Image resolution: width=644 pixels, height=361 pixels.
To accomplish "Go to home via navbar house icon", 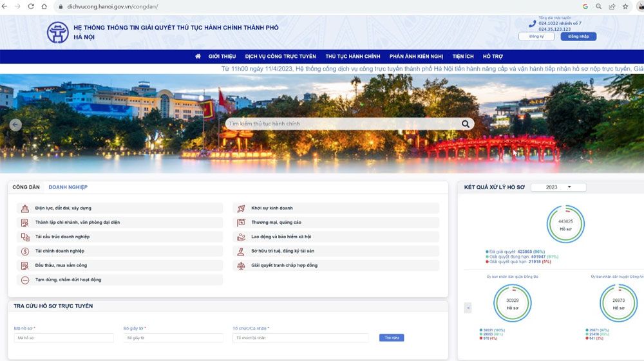I will 198,56.
